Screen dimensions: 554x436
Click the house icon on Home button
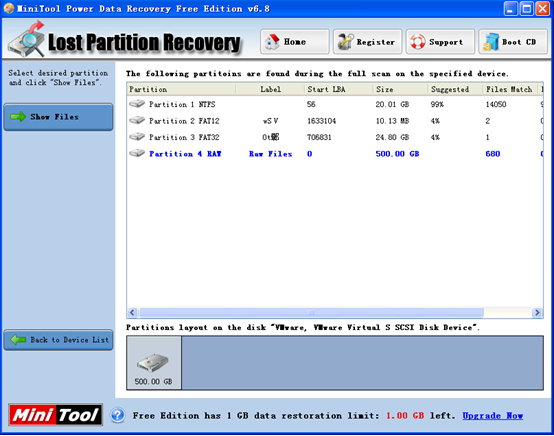(272, 42)
